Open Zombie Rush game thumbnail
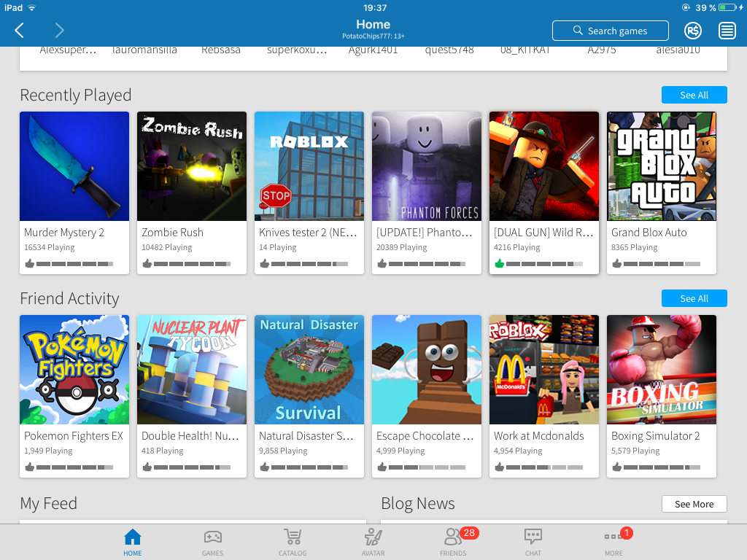 point(192,166)
